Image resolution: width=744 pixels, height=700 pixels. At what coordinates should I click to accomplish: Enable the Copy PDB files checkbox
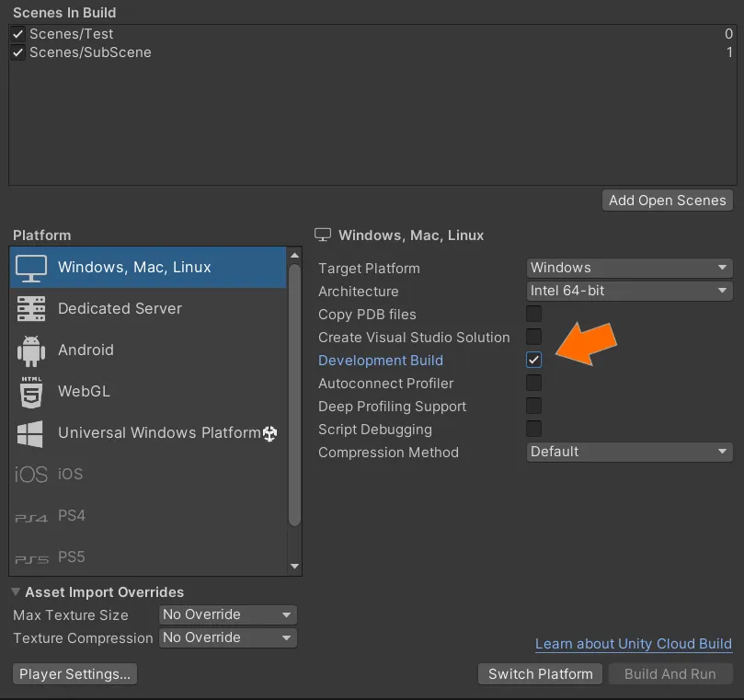click(x=533, y=314)
